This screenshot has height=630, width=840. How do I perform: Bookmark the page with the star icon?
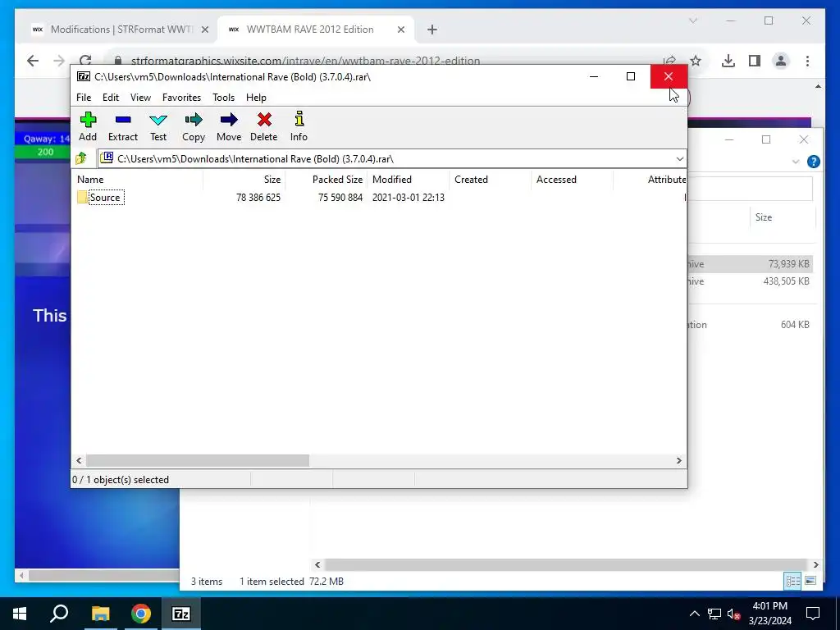click(696, 61)
